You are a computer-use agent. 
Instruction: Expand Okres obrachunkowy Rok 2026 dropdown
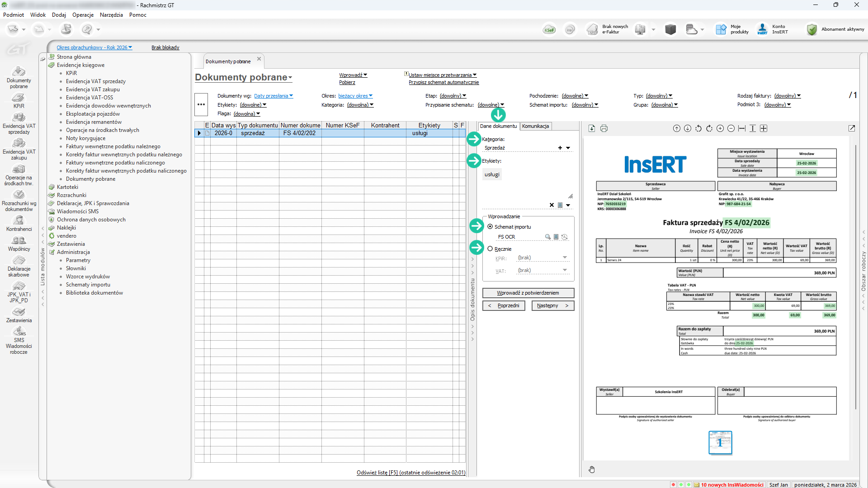(94, 47)
